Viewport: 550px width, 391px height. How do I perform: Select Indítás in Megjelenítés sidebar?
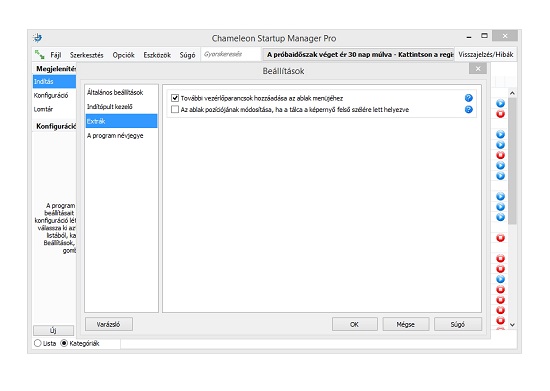[x=54, y=81]
